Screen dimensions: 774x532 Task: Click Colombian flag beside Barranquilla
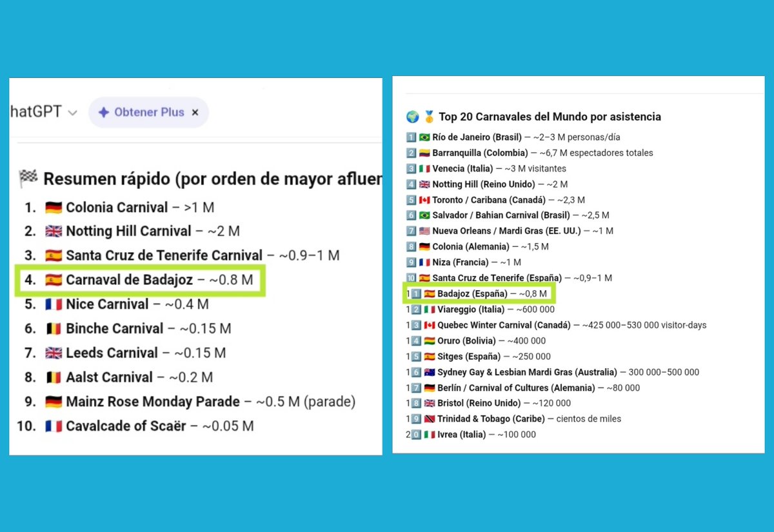coord(424,153)
